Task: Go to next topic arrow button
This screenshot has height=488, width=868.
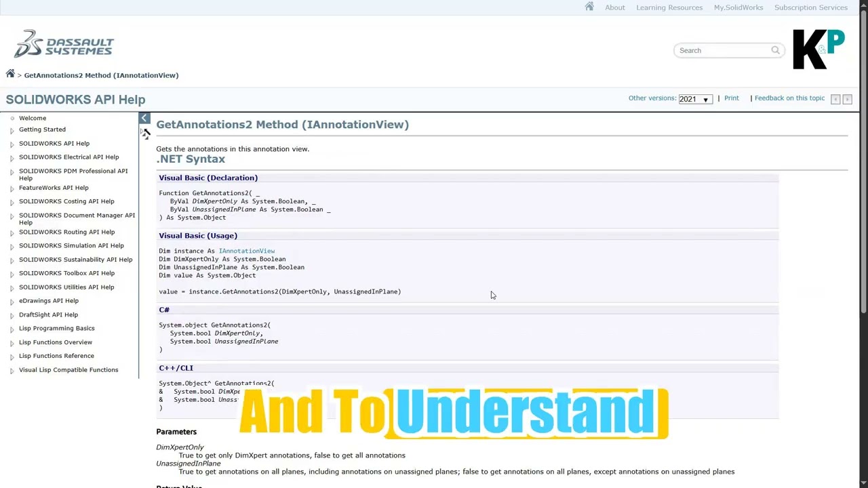Action: point(847,99)
